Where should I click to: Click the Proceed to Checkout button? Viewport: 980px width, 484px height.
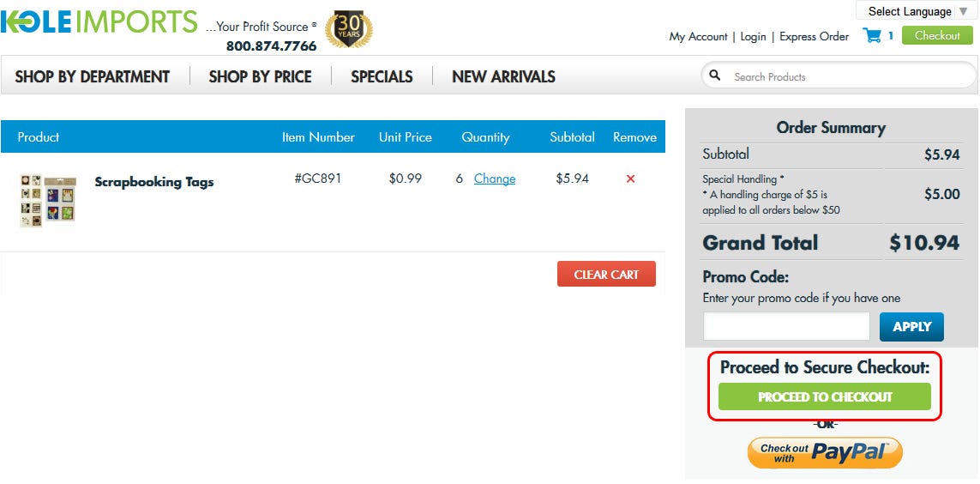point(824,396)
